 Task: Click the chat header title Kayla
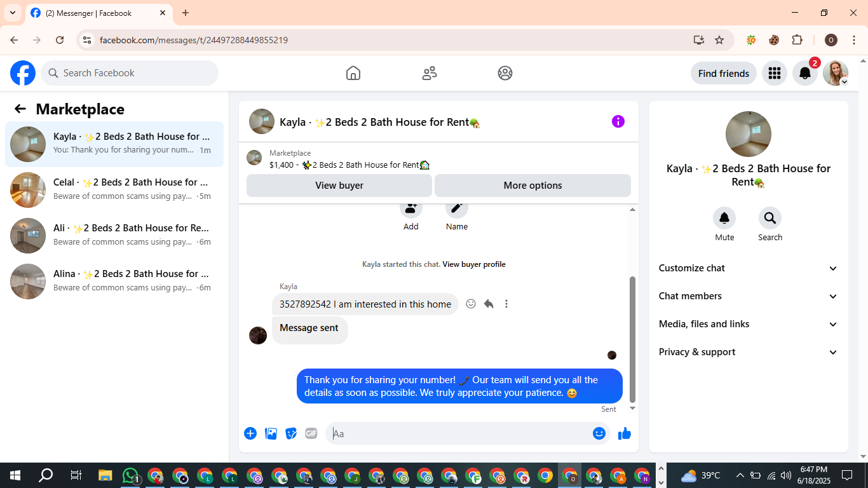[x=379, y=122]
